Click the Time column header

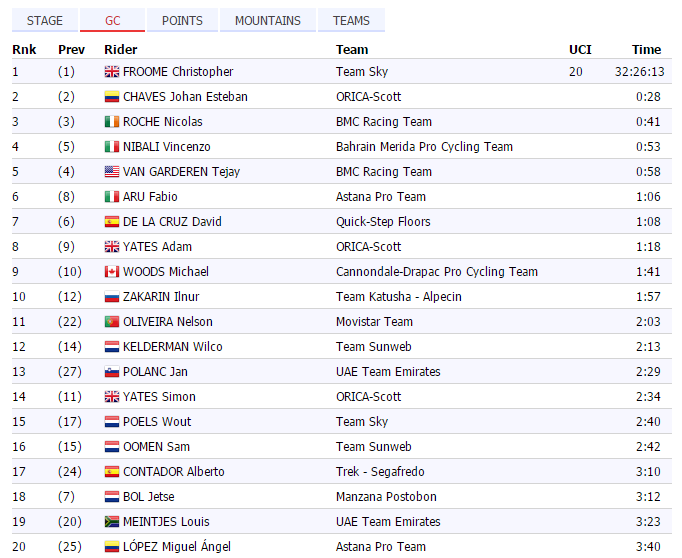click(x=646, y=50)
